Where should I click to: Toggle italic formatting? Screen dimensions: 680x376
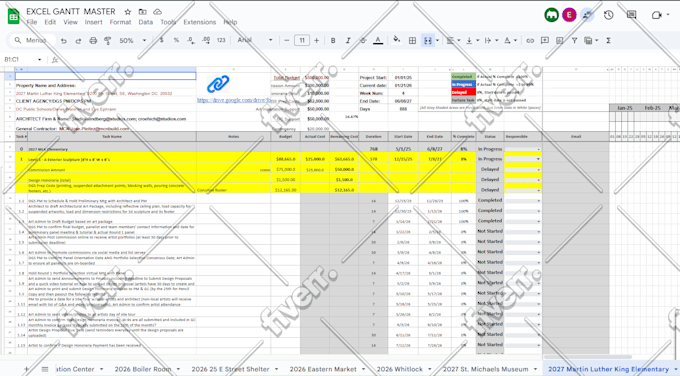pyautogui.click(x=348, y=40)
